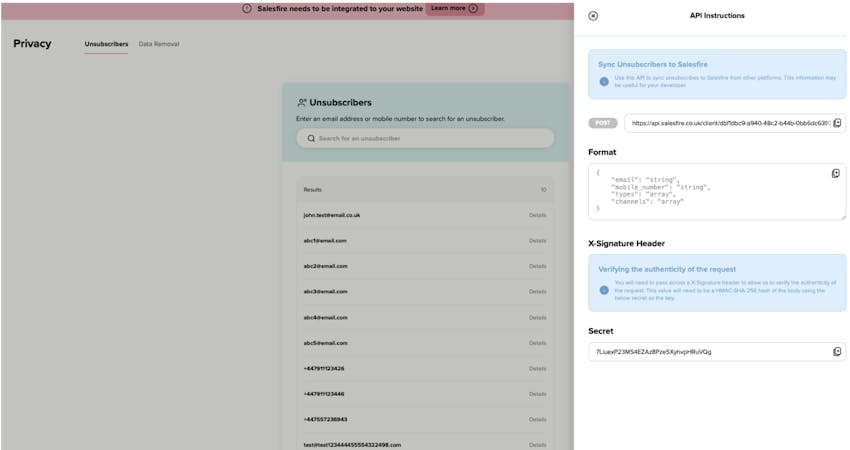Open Details for +447911123446
Viewport: 850px width, 450px height.
point(537,394)
